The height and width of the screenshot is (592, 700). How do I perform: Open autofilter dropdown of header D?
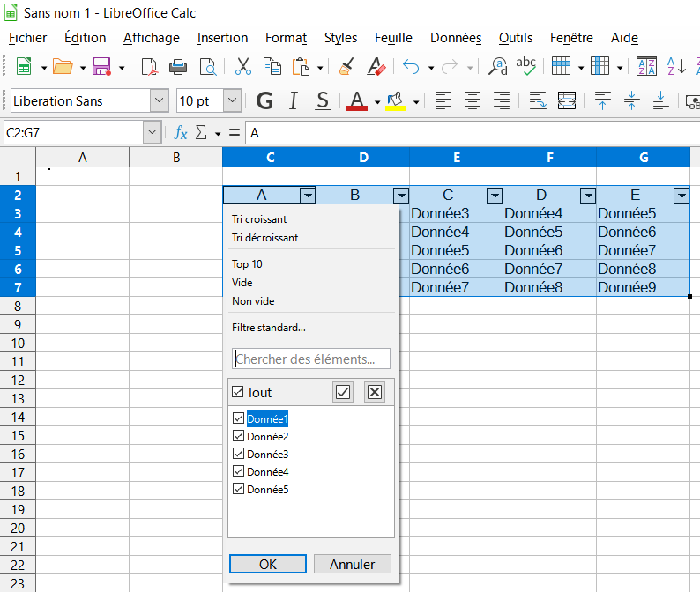tap(588, 196)
